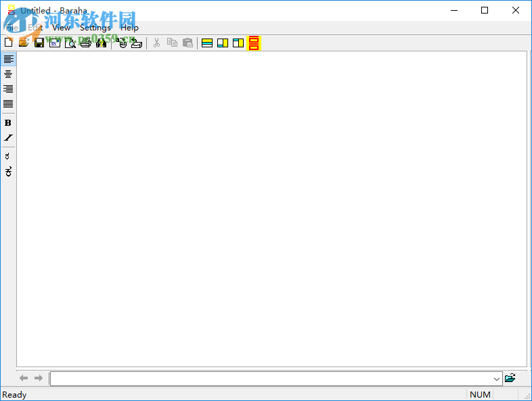
Task: Align text right
Action: [x=8, y=89]
